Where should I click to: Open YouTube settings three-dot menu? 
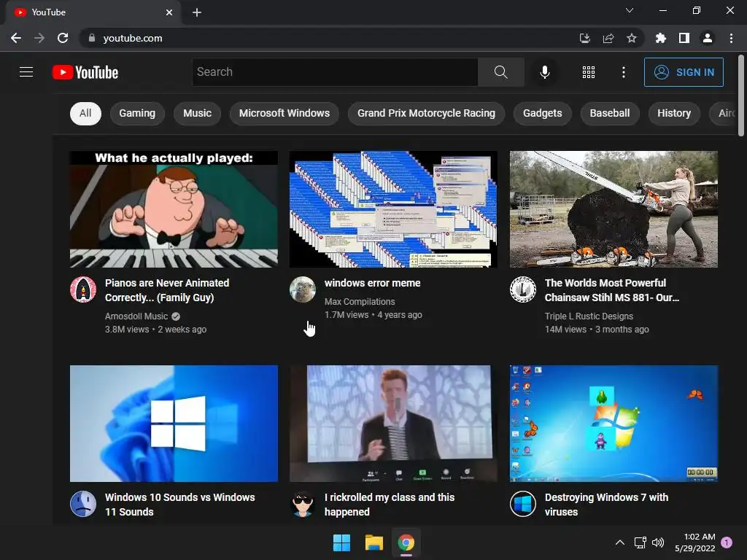[623, 72]
